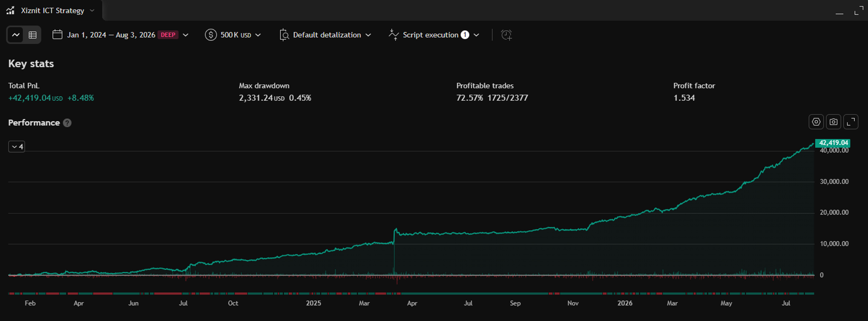Switch to the trades list table view
This screenshot has height=321, width=868.
pyautogui.click(x=33, y=35)
